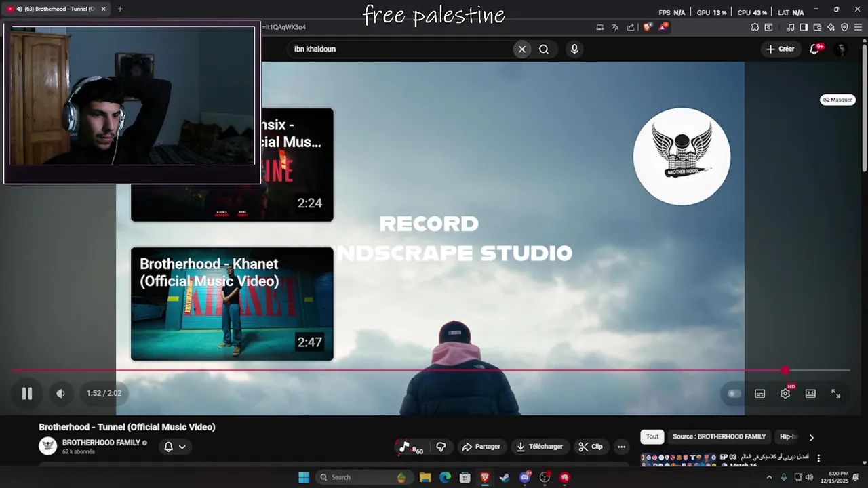Open the EP 03 recommended video thumbnail
Screen dimensions: 868x488
[678, 460]
